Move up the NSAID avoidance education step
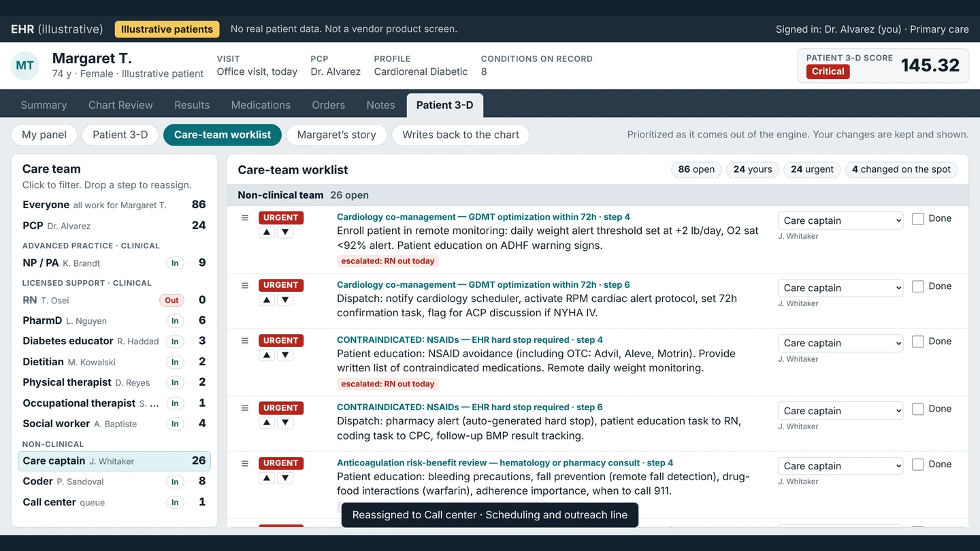 (267, 355)
